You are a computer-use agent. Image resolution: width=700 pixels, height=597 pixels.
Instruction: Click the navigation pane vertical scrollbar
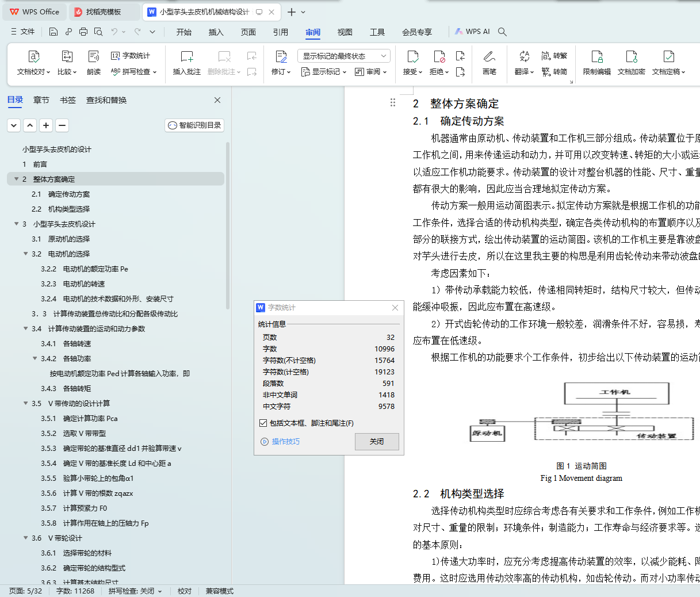click(x=228, y=226)
